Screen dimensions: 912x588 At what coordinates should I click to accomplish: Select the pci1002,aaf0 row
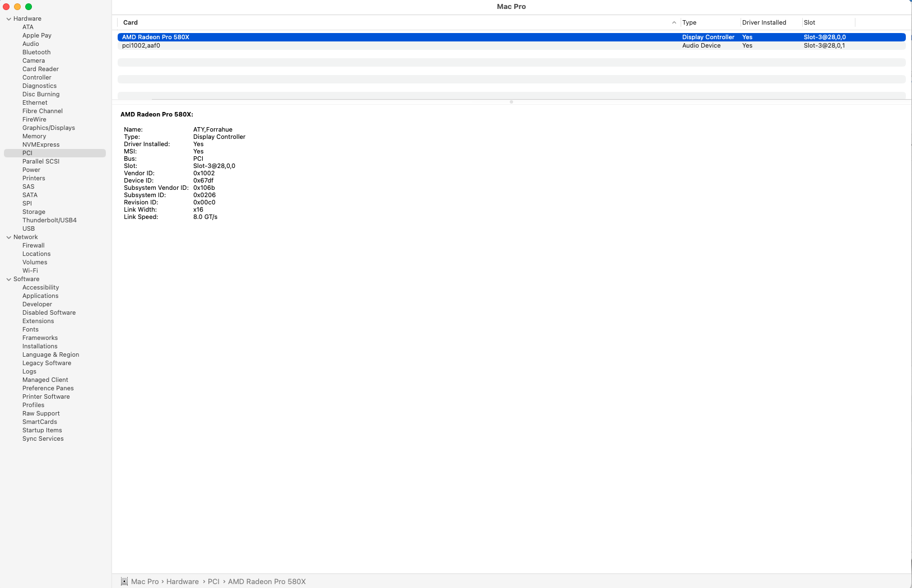(x=511, y=46)
